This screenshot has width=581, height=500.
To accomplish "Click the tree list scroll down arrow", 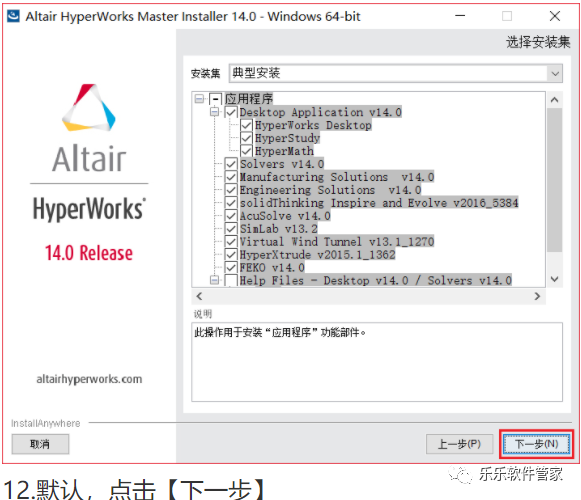I will pos(554,279).
